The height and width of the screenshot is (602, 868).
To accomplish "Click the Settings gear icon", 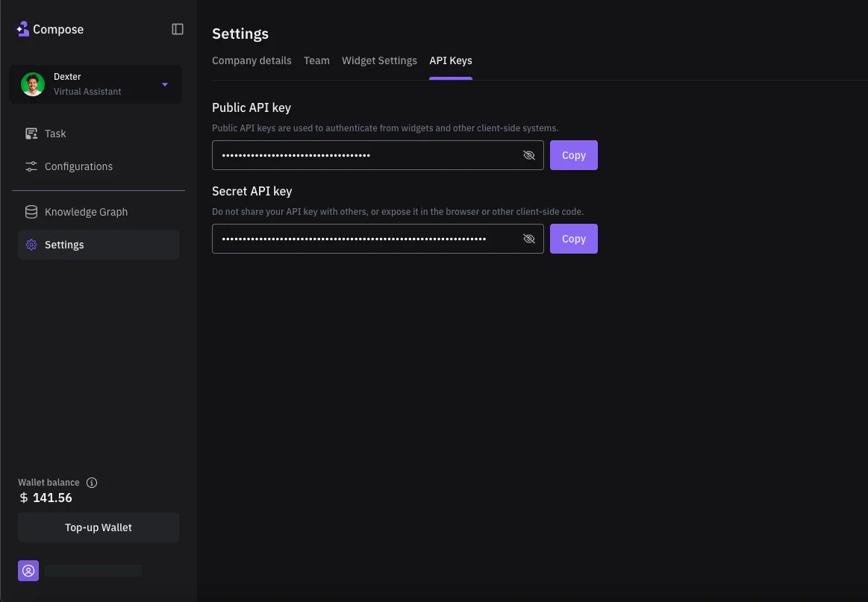I will [31, 245].
